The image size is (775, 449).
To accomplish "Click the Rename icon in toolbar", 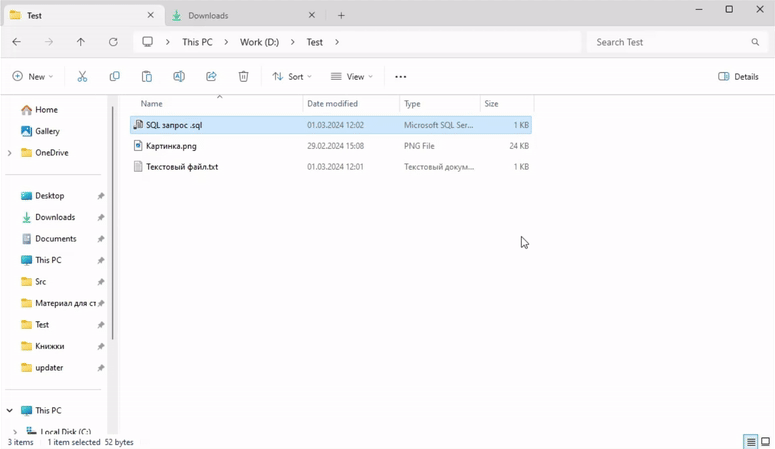I will point(179,77).
